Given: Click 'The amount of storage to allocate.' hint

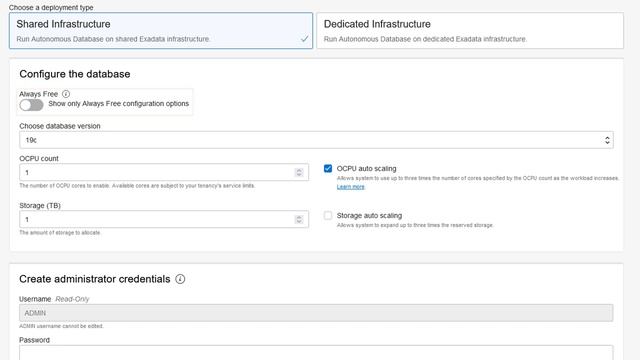Looking at the screenshot, I should [60, 233].
